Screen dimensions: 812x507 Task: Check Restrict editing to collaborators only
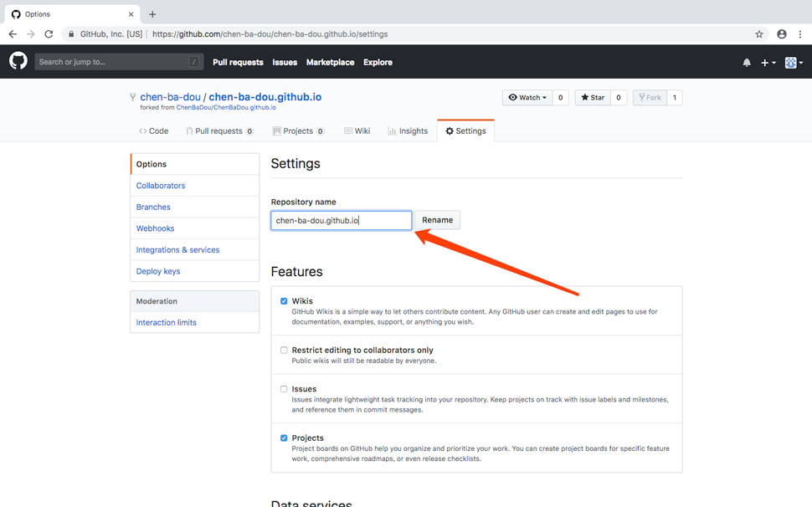[284, 351]
